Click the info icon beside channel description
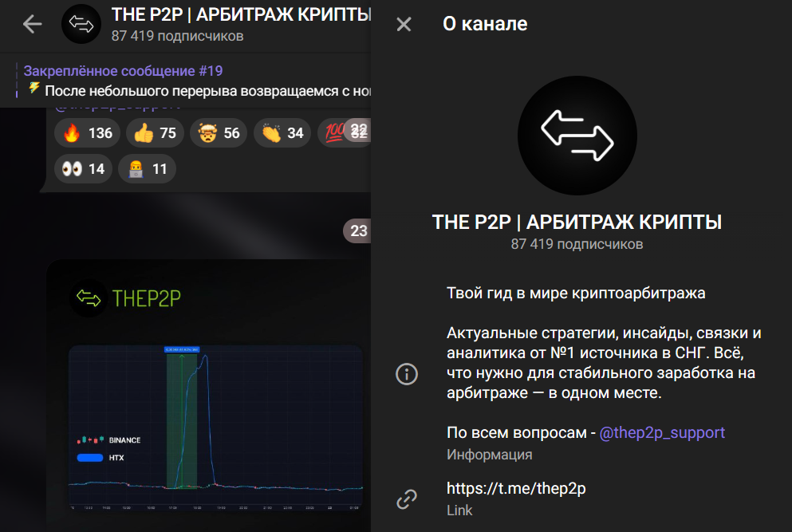Image resolution: width=792 pixels, height=532 pixels. click(407, 374)
